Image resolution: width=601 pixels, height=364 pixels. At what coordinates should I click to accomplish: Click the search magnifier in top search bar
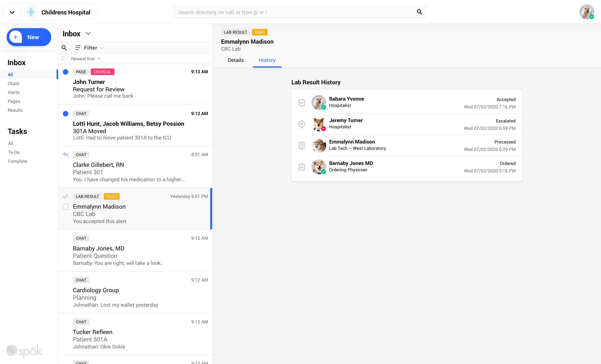pos(419,12)
